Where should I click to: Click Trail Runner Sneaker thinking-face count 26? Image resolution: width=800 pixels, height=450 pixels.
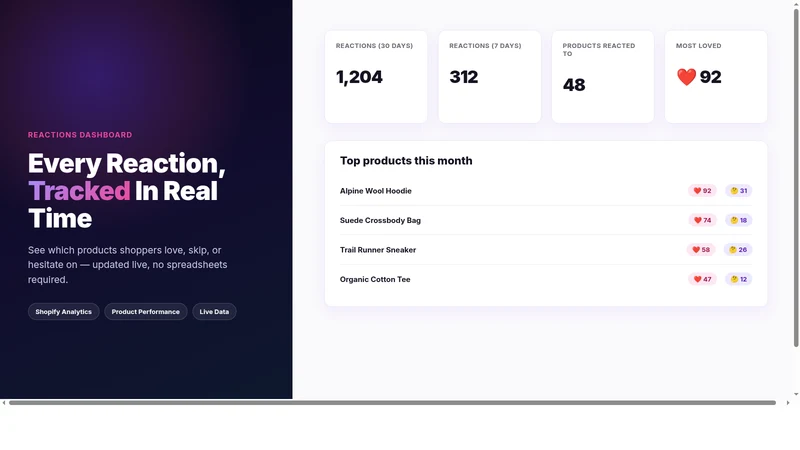[x=738, y=250]
